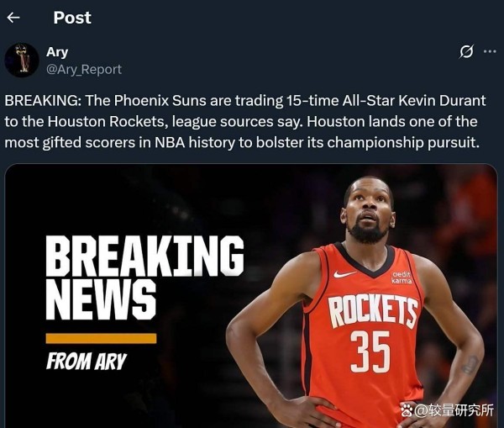This screenshot has width=504, height=428.
Task: Click the BREAKING NEWS headline in image
Action: [144, 277]
